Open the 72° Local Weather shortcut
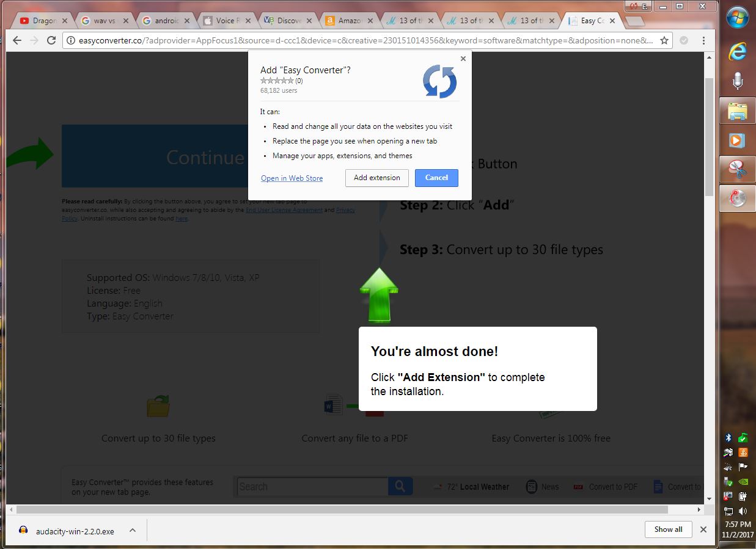Viewport: 756px width, 549px height. (471, 487)
